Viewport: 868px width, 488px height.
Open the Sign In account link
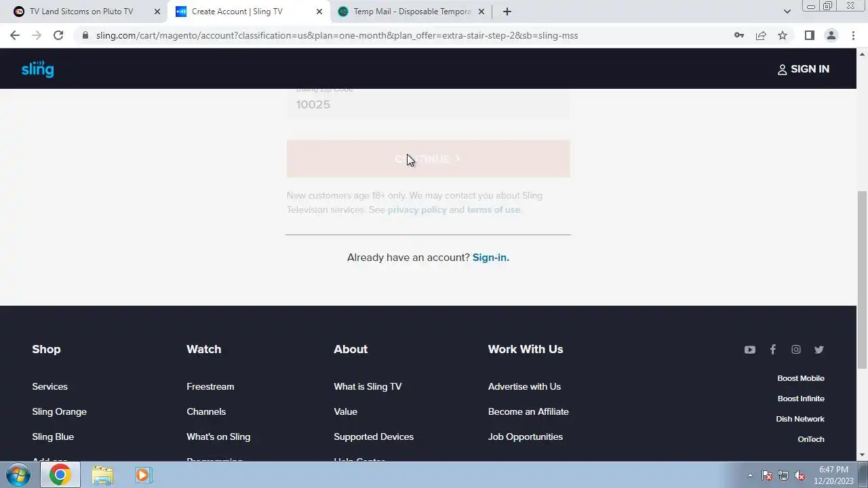point(803,69)
